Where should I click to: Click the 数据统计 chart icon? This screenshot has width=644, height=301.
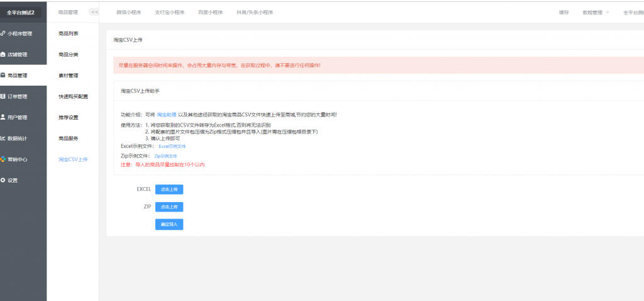point(3,138)
